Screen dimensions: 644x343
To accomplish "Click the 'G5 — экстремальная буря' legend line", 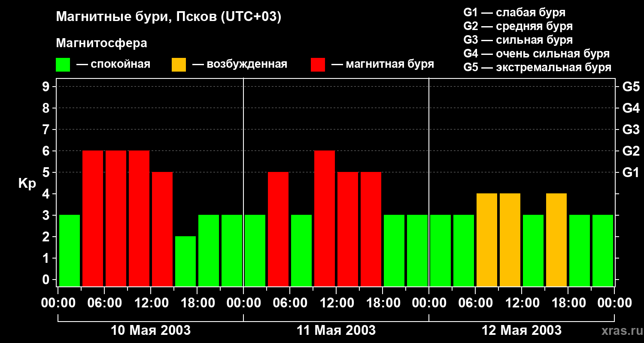I will (x=537, y=67).
